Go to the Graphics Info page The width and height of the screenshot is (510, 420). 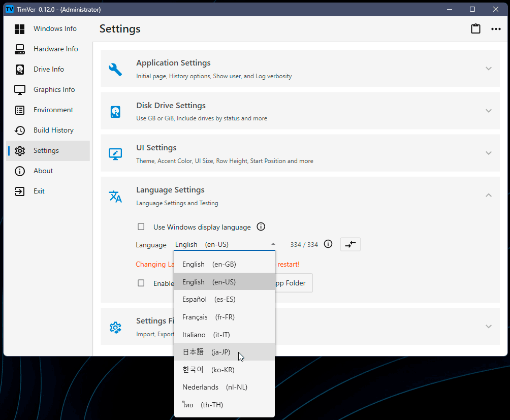pyautogui.click(x=48, y=90)
